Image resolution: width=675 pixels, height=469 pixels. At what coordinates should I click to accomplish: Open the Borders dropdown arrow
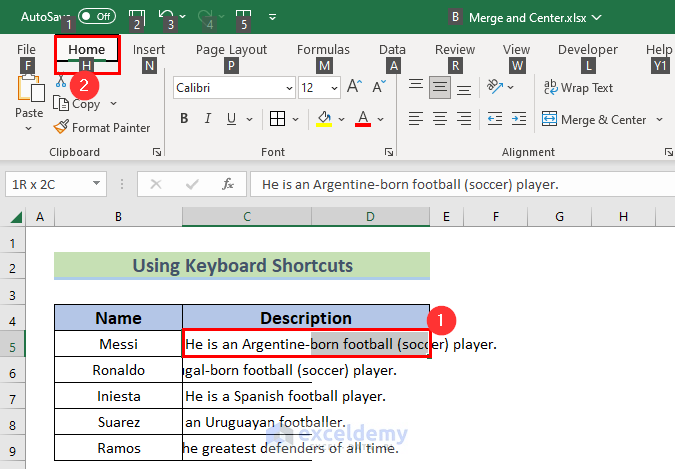[x=295, y=119]
